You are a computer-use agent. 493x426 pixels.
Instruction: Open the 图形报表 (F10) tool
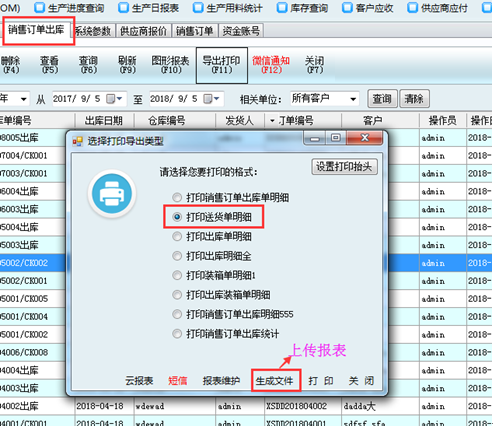click(170, 65)
